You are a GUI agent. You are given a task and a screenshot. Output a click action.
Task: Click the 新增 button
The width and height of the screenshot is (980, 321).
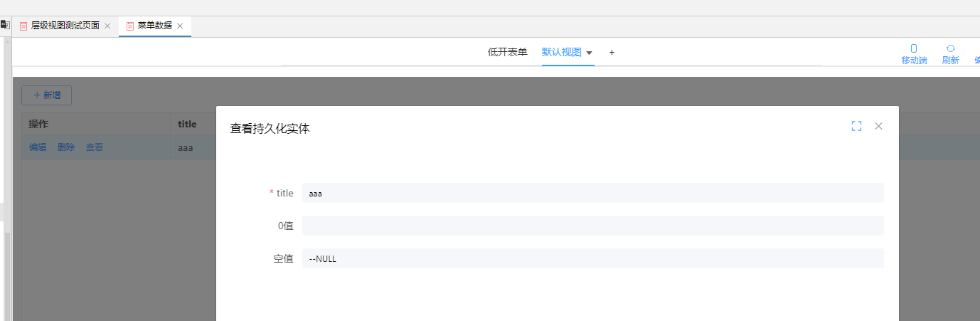pos(46,95)
